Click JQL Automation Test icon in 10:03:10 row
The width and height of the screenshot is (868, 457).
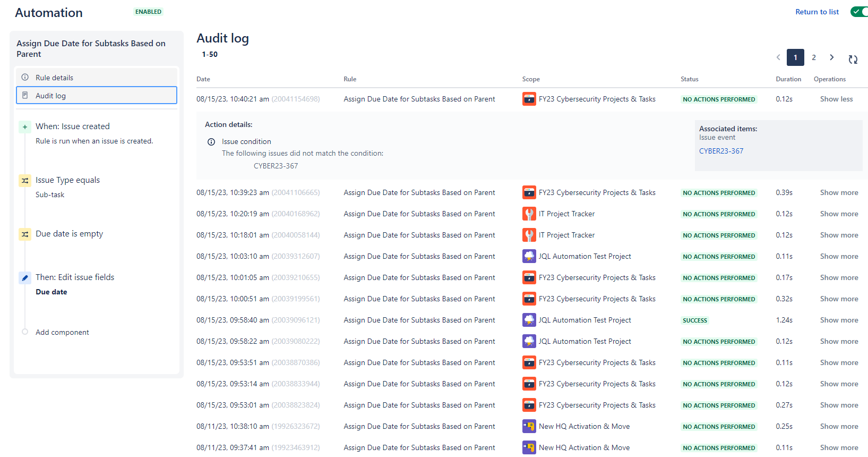coord(529,256)
